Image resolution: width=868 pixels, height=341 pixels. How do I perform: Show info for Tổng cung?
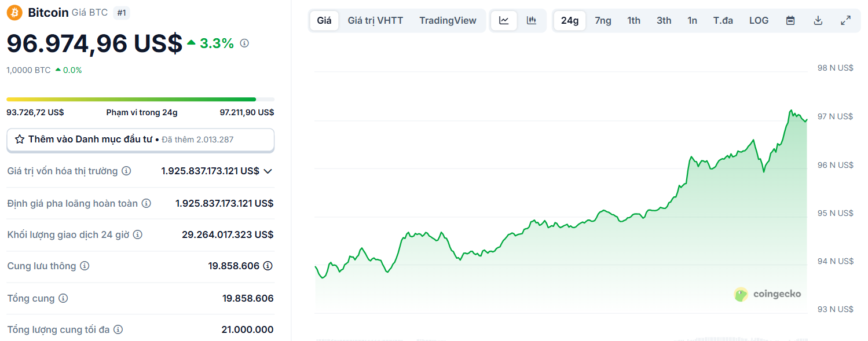point(63,298)
